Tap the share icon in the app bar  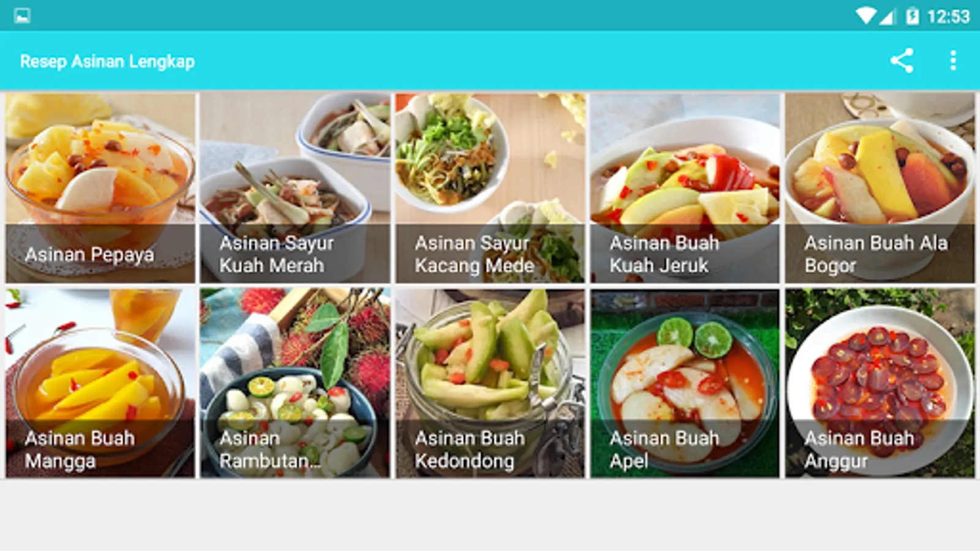[x=902, y=61]
